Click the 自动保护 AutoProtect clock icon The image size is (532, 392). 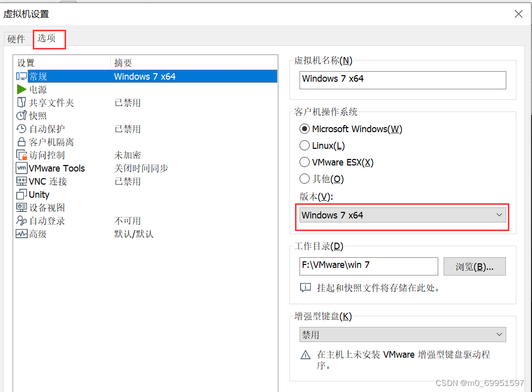pos(21,129)
